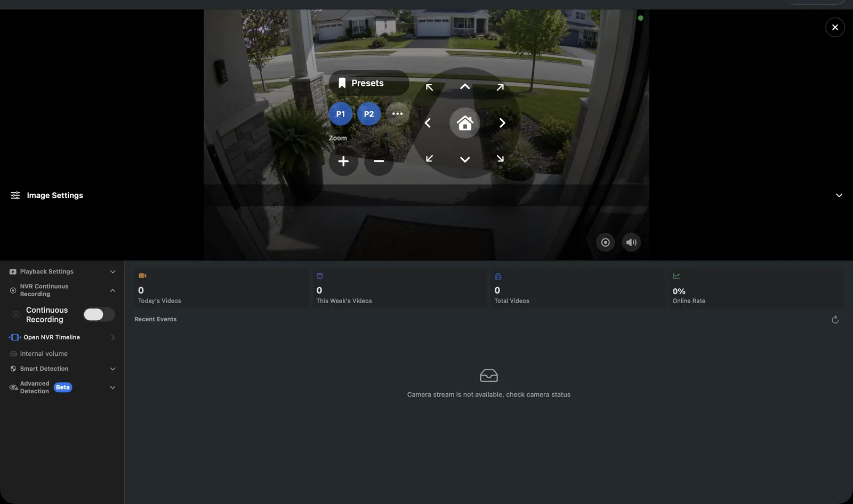Toggle Continuous Recording switch

pyautogui.click(x=99, y=314)
